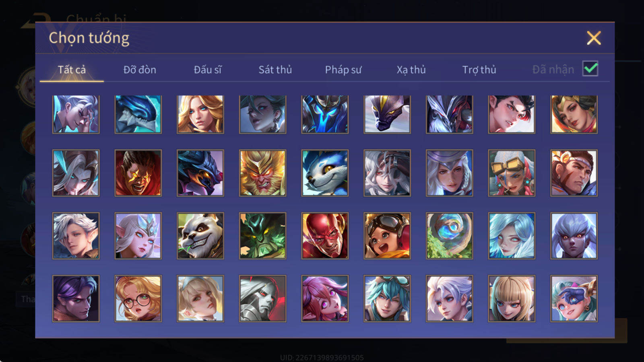The height and width of the screenshot is (362, 644).
Task: Choose the red Flash hero portrait
Action: coord(325,236)
